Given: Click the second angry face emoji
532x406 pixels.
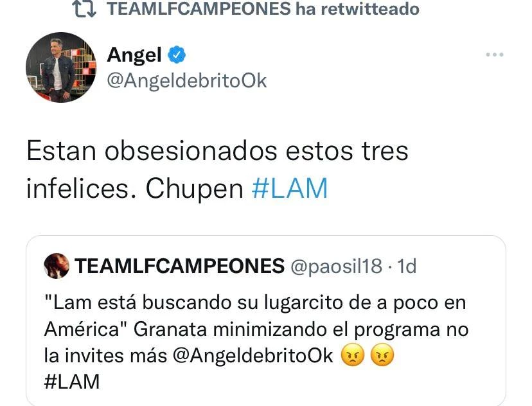Looking at the screenshot, I should point(382,355).
